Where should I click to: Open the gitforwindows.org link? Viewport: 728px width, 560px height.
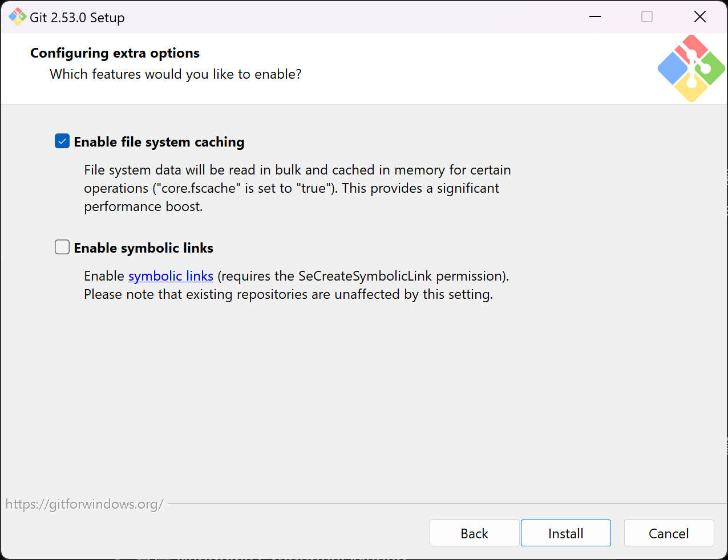[x=84, y=504]
